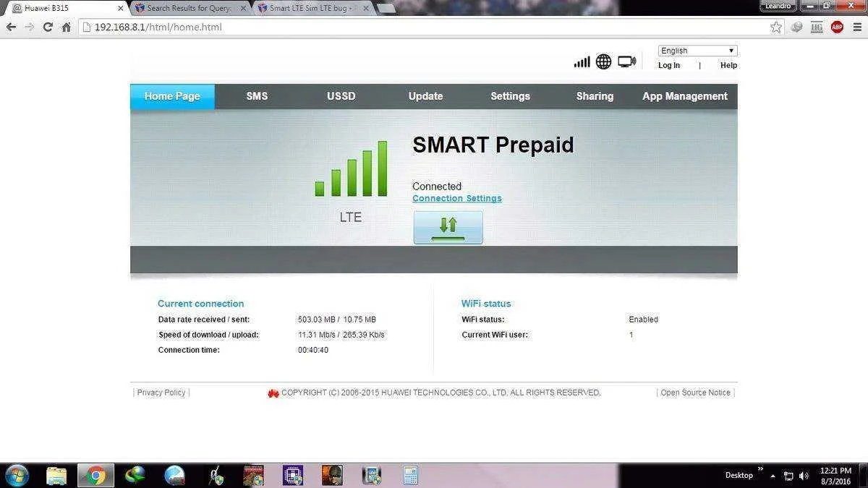Open the App Management tab
The width and height of the screenshot is (868, 488).
pos(685,96)
